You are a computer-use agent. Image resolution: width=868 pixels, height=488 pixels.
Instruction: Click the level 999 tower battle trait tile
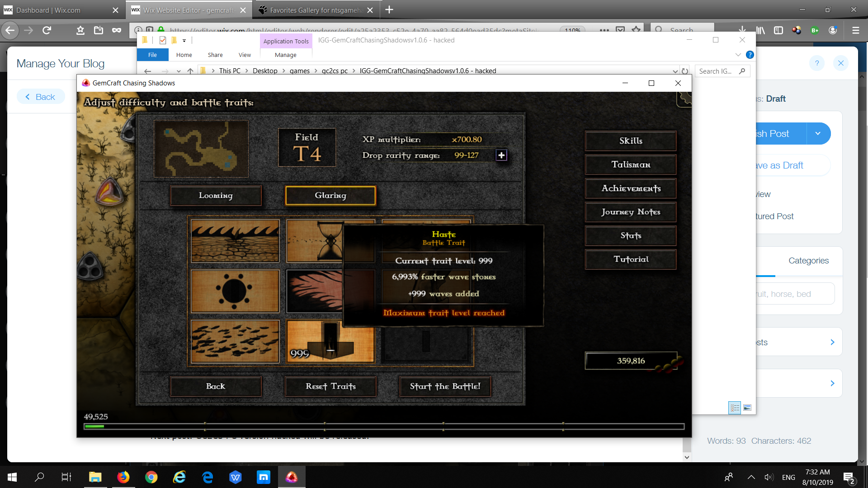pos(331,342)
